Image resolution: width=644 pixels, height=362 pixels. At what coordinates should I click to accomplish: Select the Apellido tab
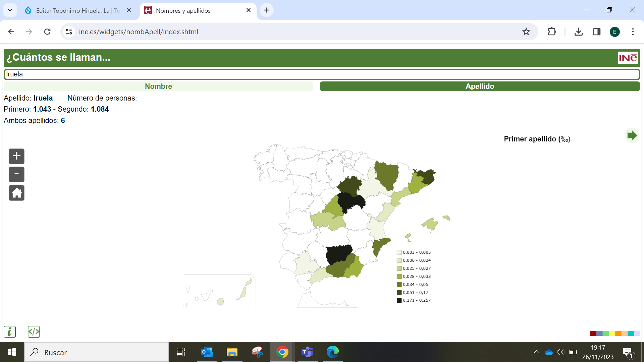click(480, 86)
